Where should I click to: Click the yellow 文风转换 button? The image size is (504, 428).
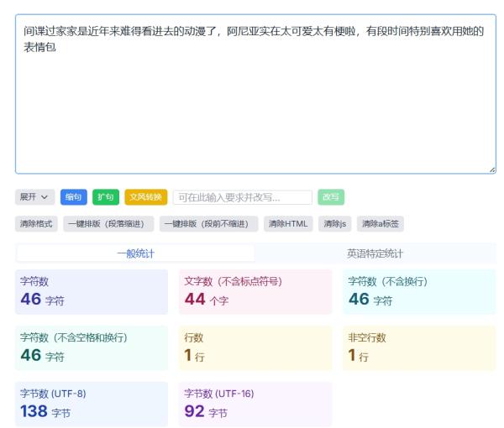146,197
